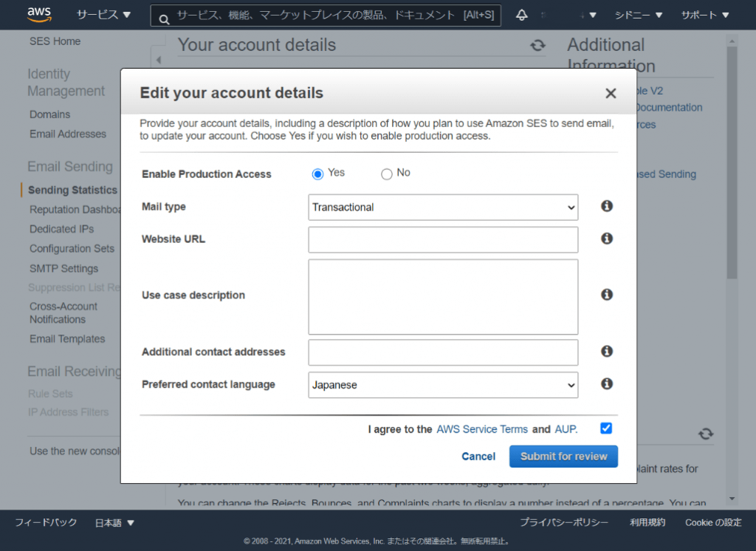
Task: Open the Mail type dropdown
Action: click(443, 208)
